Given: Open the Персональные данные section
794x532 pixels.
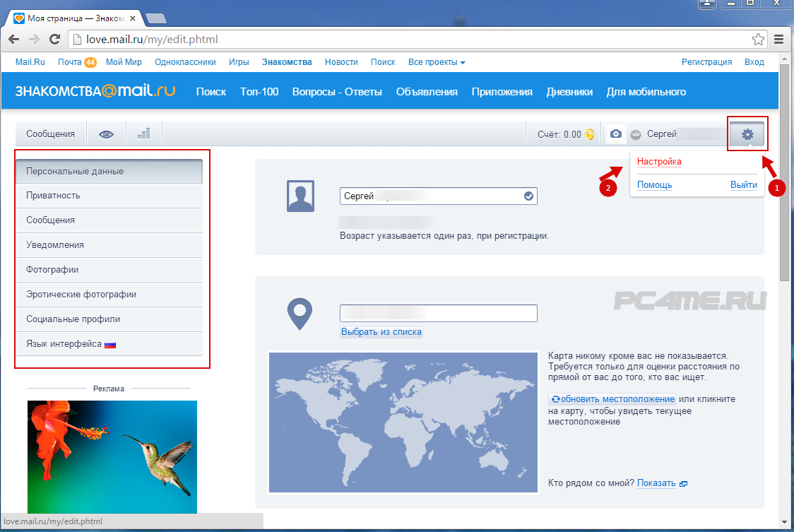Looking at the screenshot, I should click(x=109, y=171).
